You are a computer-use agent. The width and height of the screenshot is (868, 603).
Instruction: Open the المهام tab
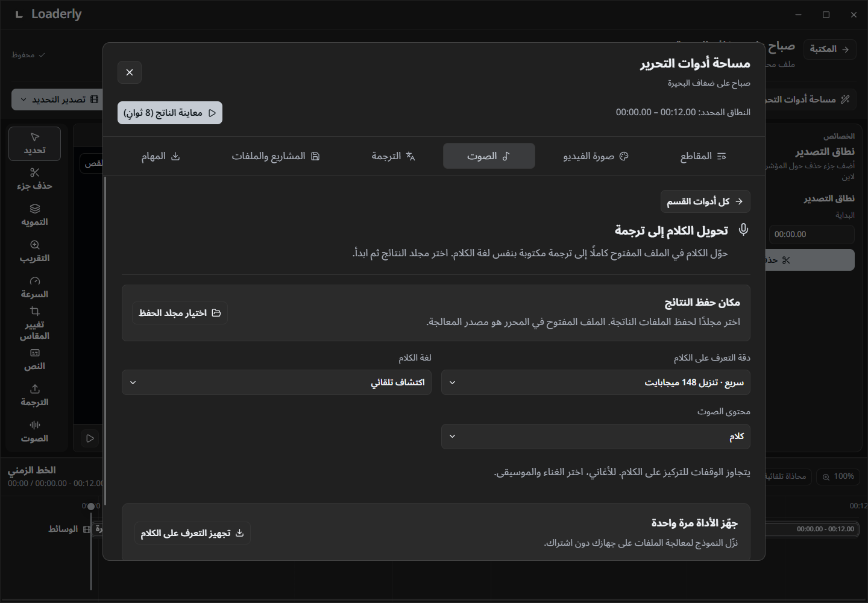click(x=160, y=156)
